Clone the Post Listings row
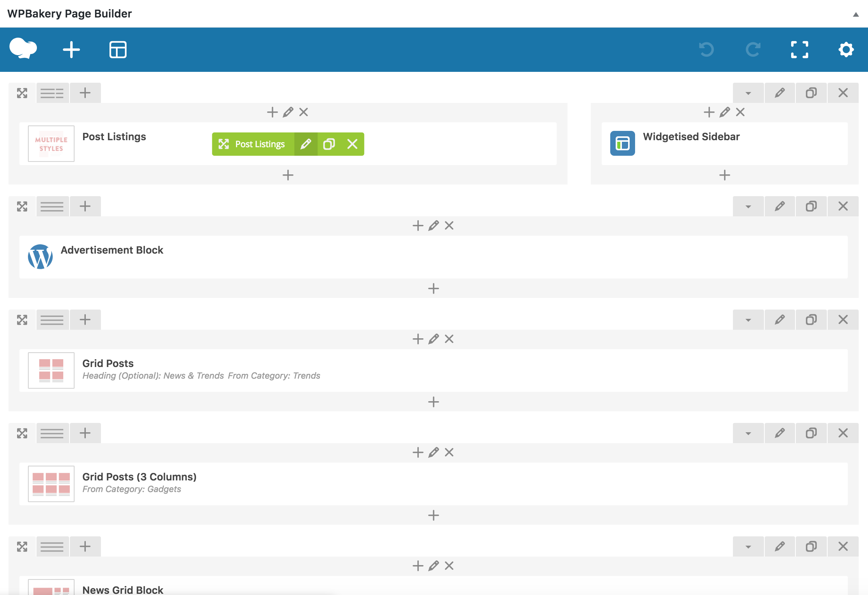868x595 pixels. [x=811, y=93]
